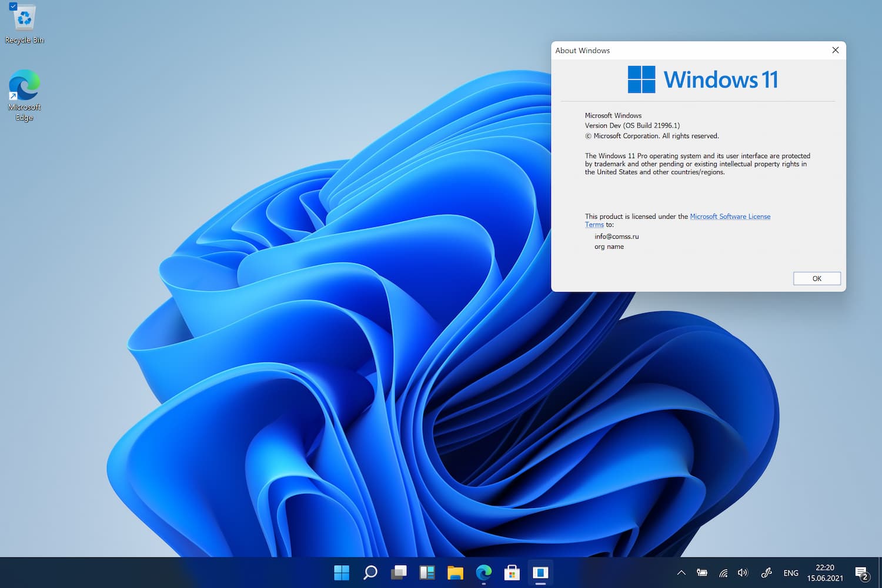Open the notification center icon
882x588 pixels.
coord(862,573)
